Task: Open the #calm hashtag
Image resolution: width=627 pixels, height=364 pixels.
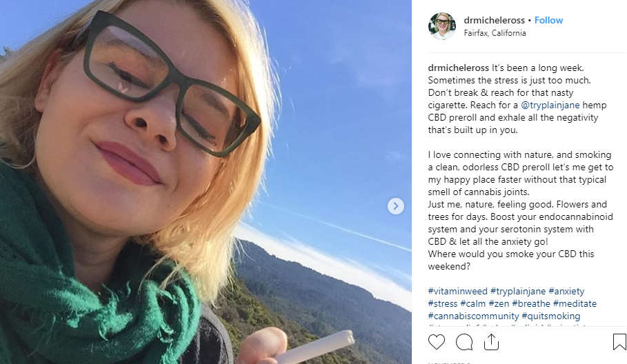Action: tap(472, 303)
